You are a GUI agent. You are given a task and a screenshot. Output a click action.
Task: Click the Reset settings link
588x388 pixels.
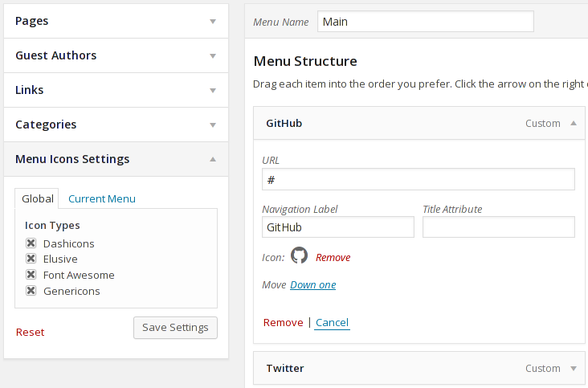point(31,332)
